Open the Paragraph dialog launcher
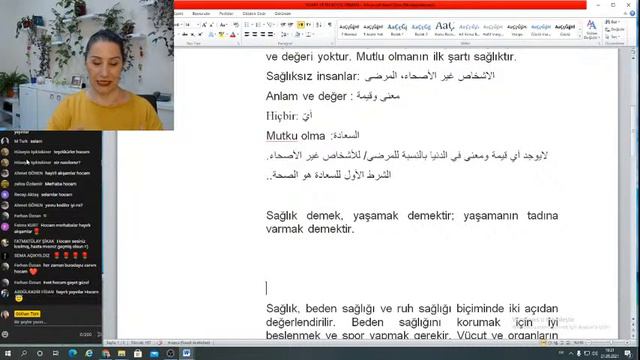The width and height of the screenshot is (640, 360). [x=333, y=43]
